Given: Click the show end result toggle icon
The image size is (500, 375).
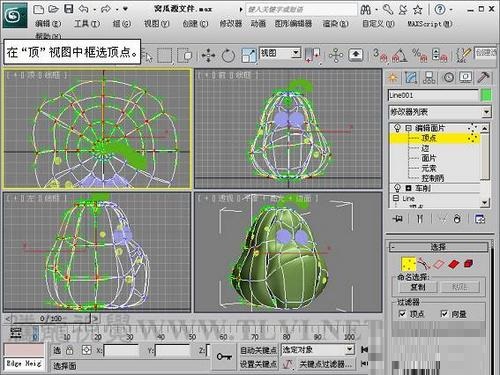Looking at the screenshot, I should 420,219.
